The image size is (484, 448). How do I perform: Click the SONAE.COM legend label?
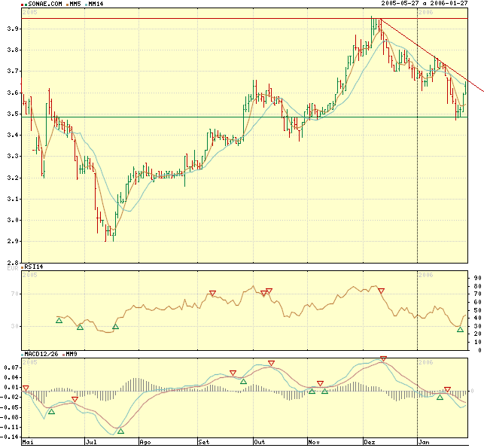tap(45, 4)
